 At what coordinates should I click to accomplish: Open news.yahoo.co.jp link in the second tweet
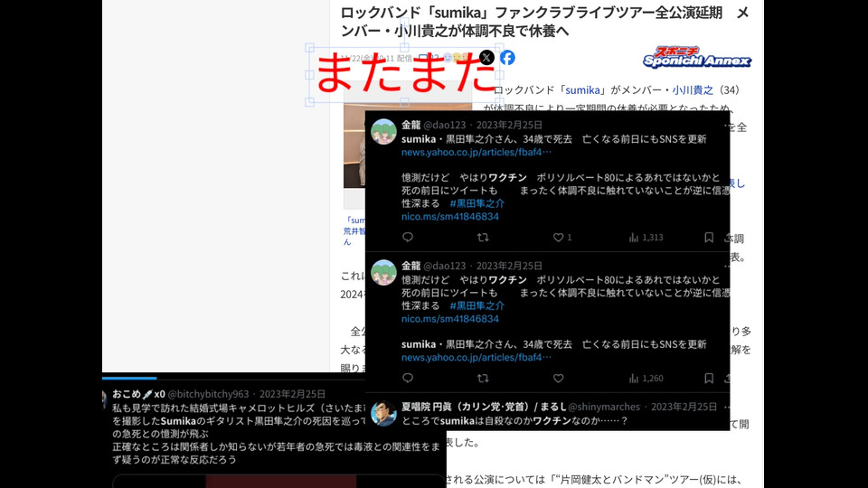pyautogui.click(x=476, y=358)
